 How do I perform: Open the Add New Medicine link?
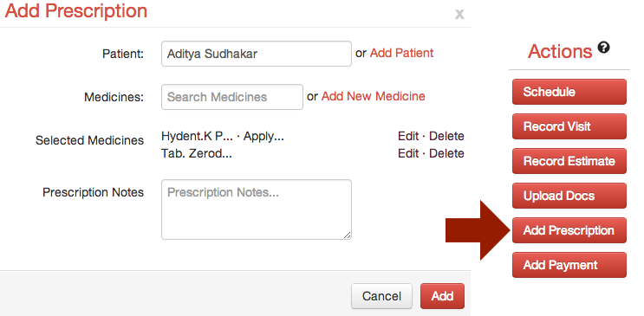coord(373,96)
